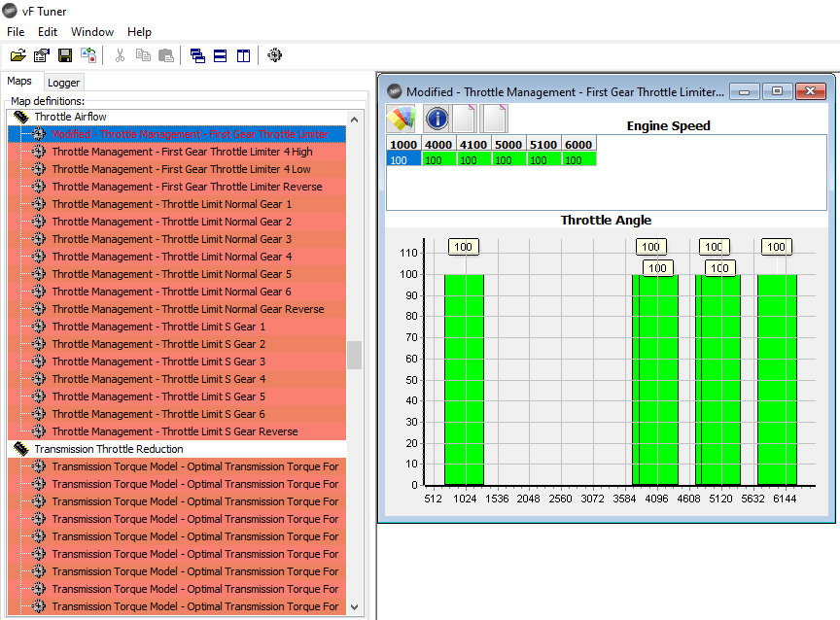Select the value cell under 5000

[508, 159]
